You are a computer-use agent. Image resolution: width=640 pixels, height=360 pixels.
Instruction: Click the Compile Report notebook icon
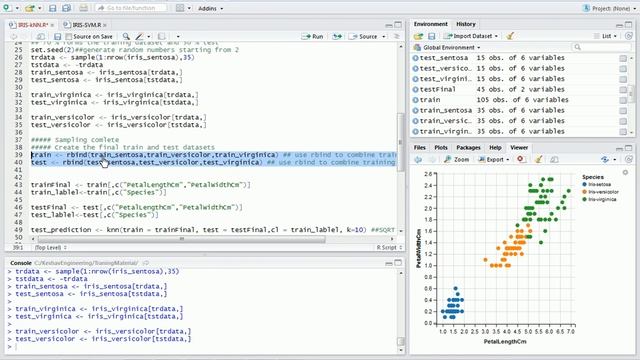tap(162, 36)
